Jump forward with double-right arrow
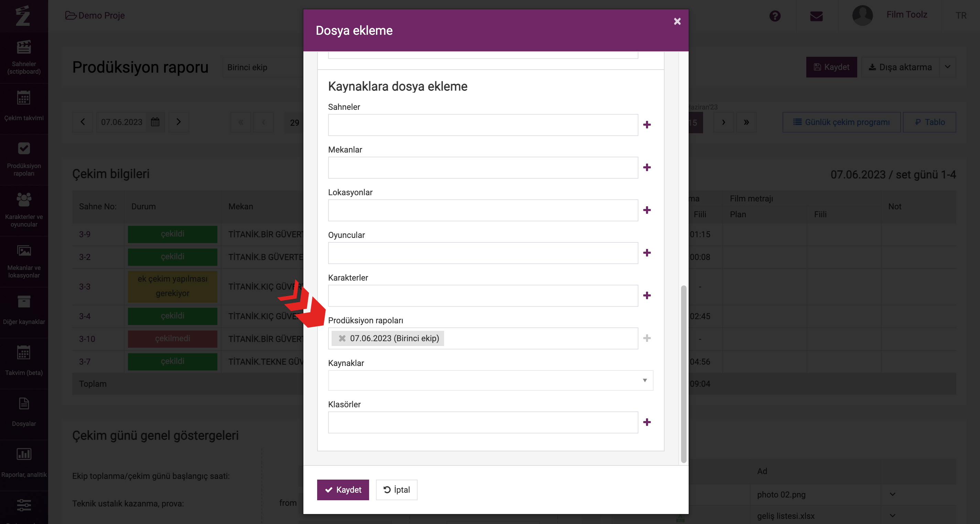This screenshot has height=524, width=980. pyautogui.click(x=746, y=122)
